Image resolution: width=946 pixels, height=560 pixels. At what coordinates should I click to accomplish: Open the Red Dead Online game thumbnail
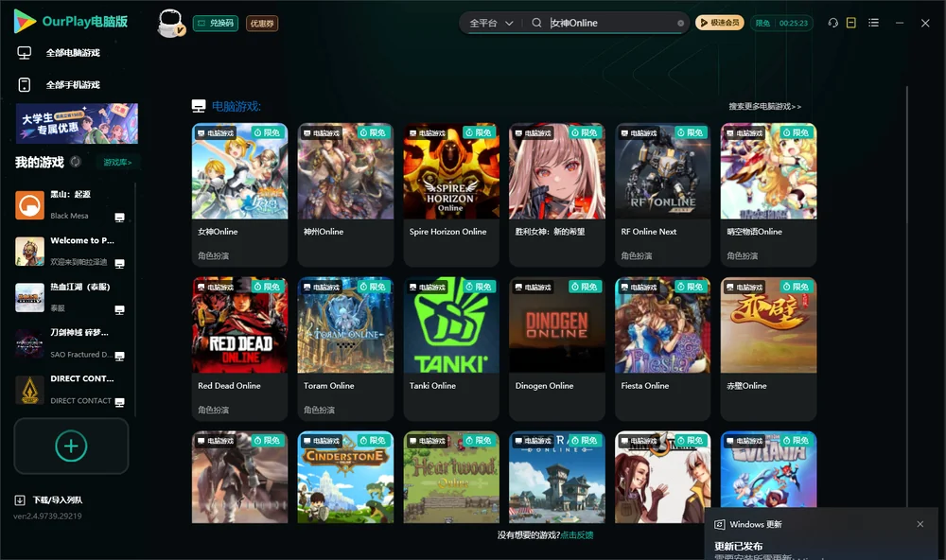239,325
